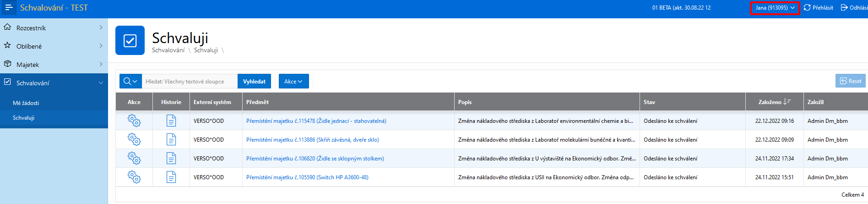Open the Oblíbené star menu item

(x=54, y=46)
